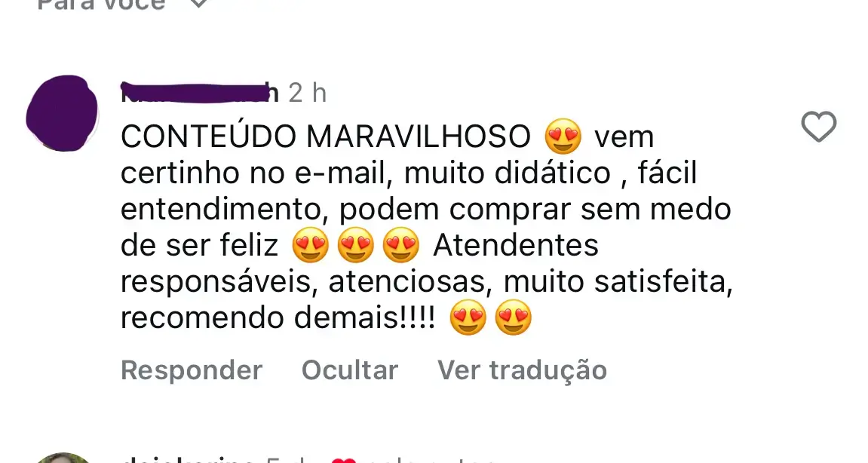868x463 pixels.
Task: Open the partially visible bottom commenter username
Action: coord(189,460)
